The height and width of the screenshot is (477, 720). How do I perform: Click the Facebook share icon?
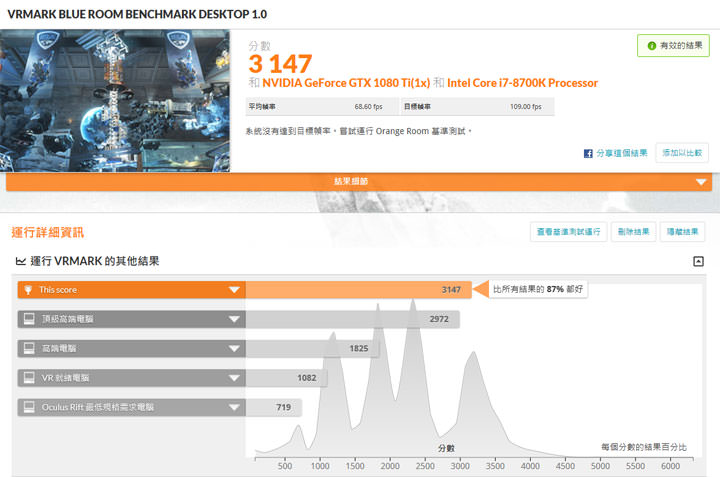(x=589, y=153)
